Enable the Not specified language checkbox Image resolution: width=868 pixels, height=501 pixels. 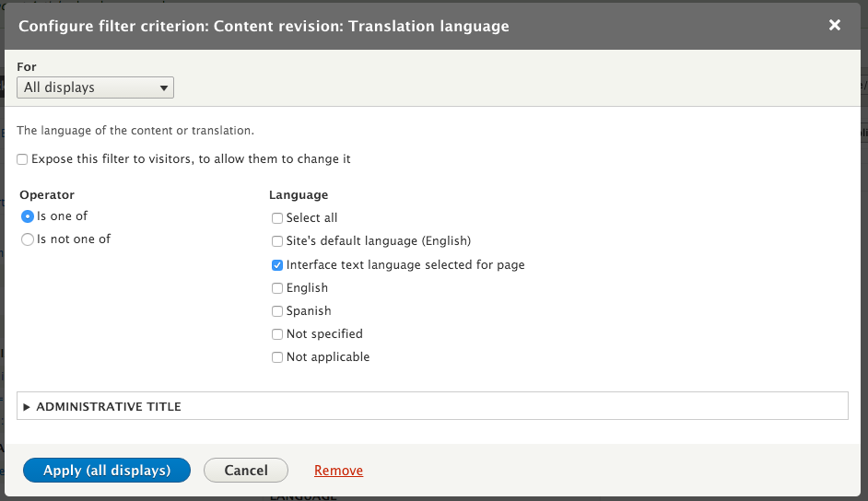[x=277, y=334]
